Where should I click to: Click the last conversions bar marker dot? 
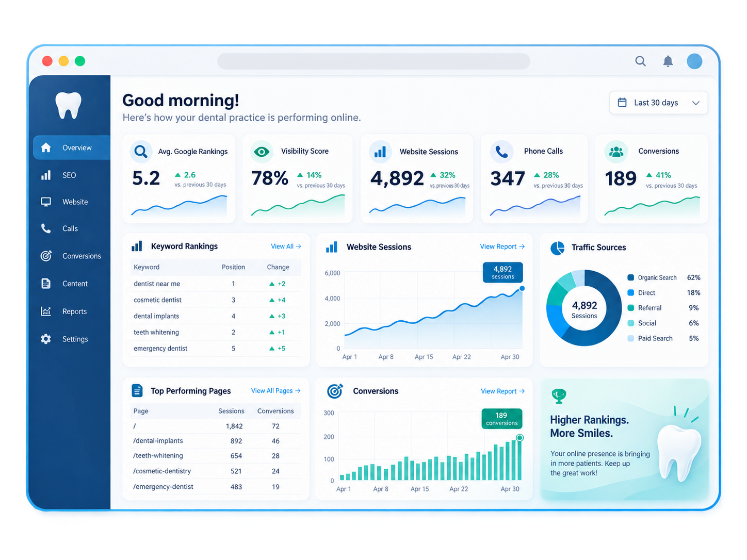(x=520, y=438)
